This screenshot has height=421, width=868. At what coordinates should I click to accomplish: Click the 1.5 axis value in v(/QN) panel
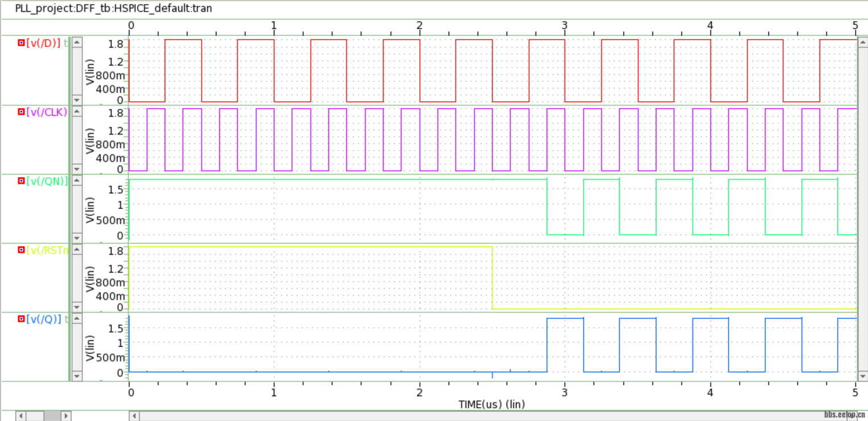pos(117,189)
